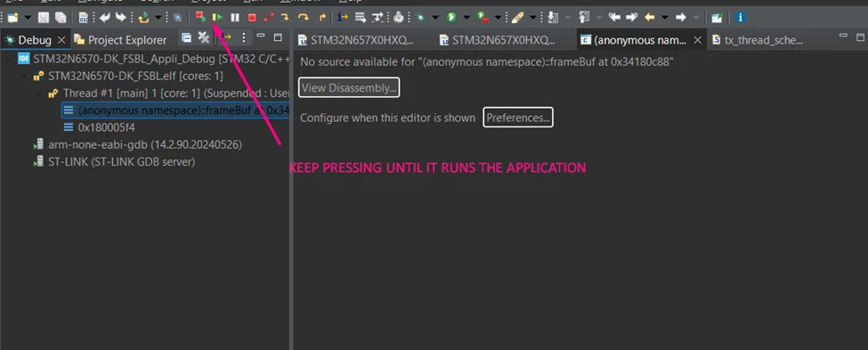Click the white Forward navigation arrow

[681, 18]
